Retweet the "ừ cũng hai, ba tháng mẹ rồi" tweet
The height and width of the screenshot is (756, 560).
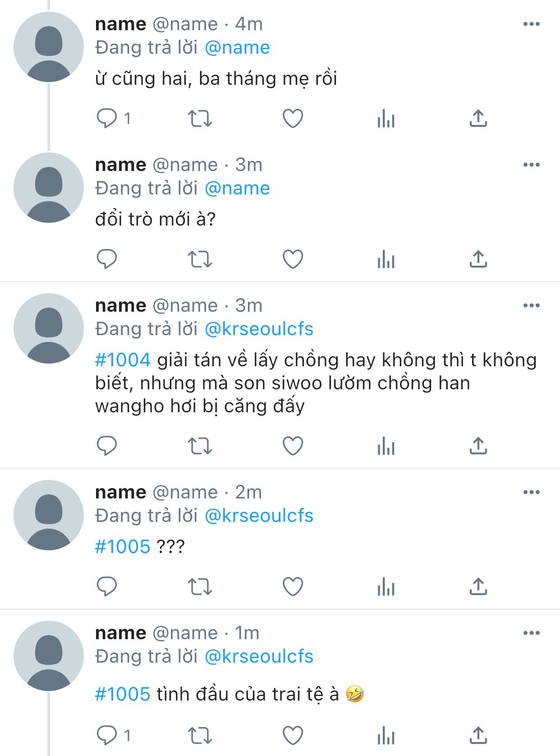tap(200, 119)
